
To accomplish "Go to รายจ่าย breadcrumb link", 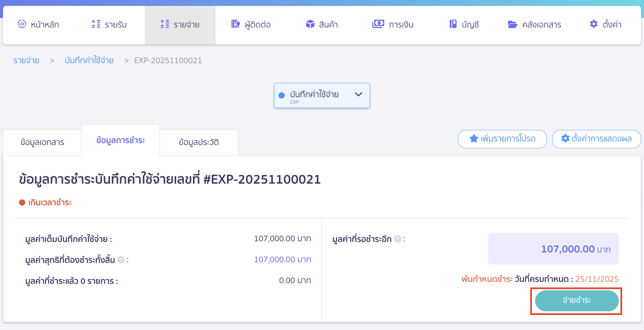I will tap(26, 61).
